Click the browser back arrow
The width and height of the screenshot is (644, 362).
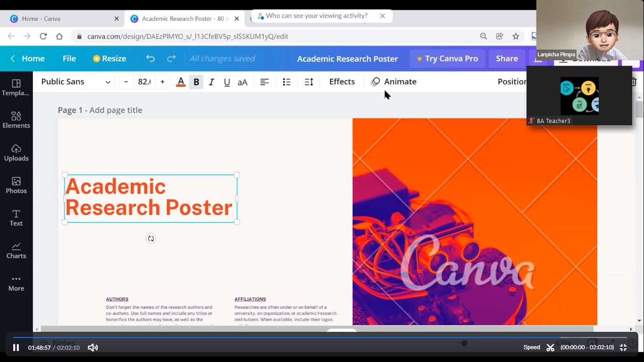click(11, 36)
